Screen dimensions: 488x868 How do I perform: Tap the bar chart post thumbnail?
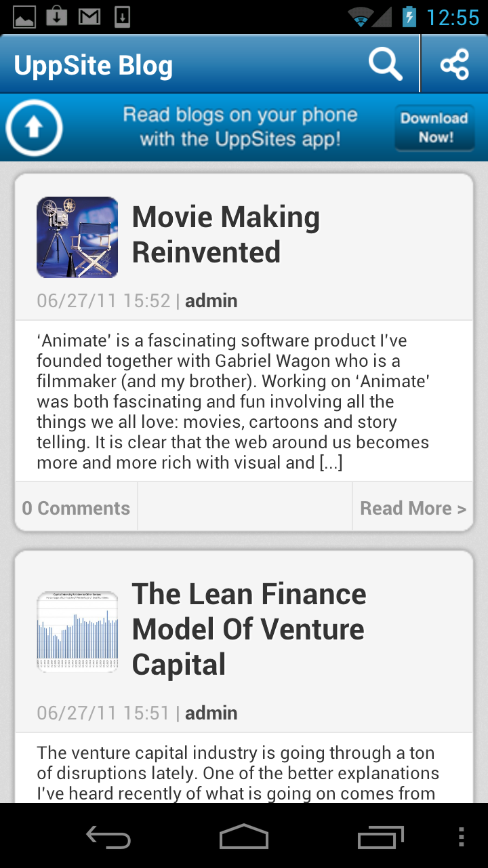[77, 632]
